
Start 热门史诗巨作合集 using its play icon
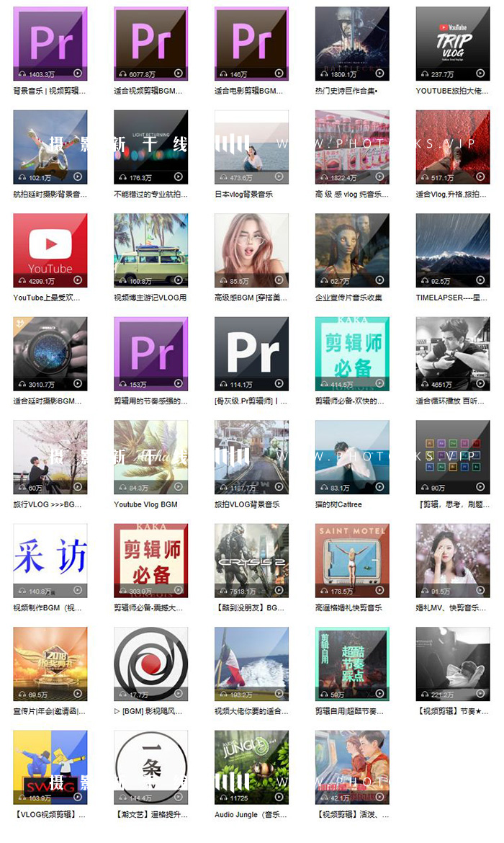click(380, 73)
